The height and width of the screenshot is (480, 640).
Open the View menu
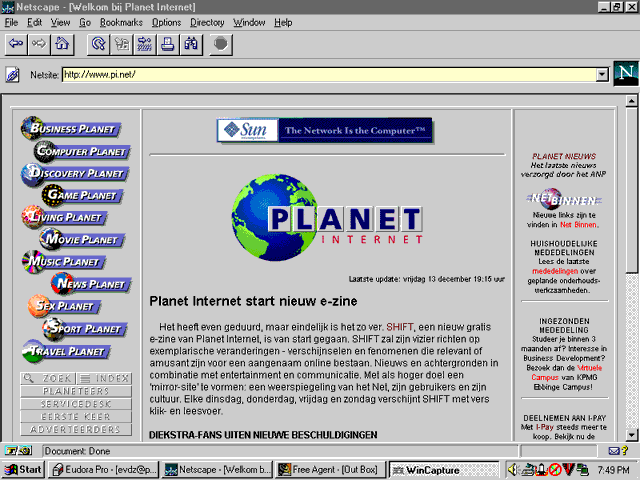coord(60,22)
